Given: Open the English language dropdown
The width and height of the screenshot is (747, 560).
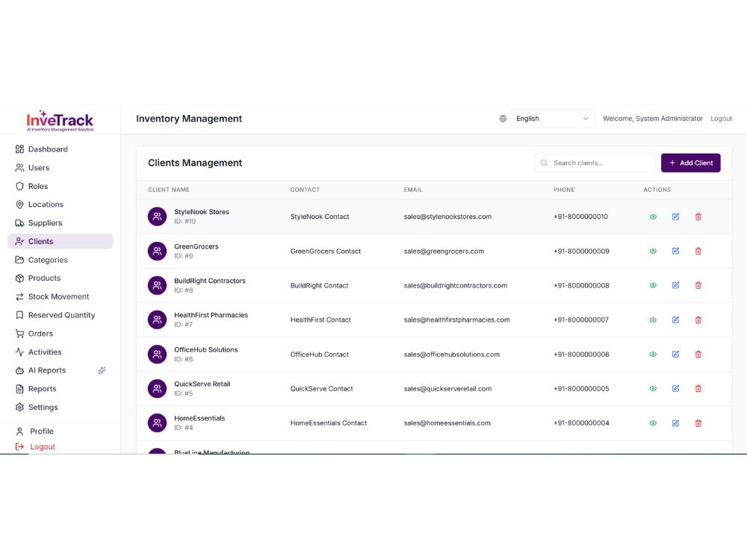Looking at the screenshot, I should (x=552, y=119).
